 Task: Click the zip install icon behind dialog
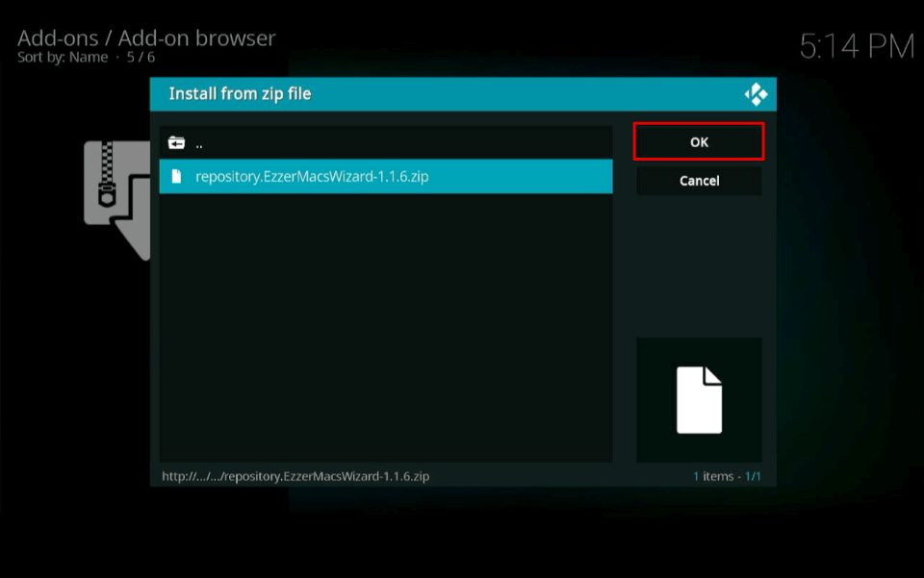tap(116, 199)
